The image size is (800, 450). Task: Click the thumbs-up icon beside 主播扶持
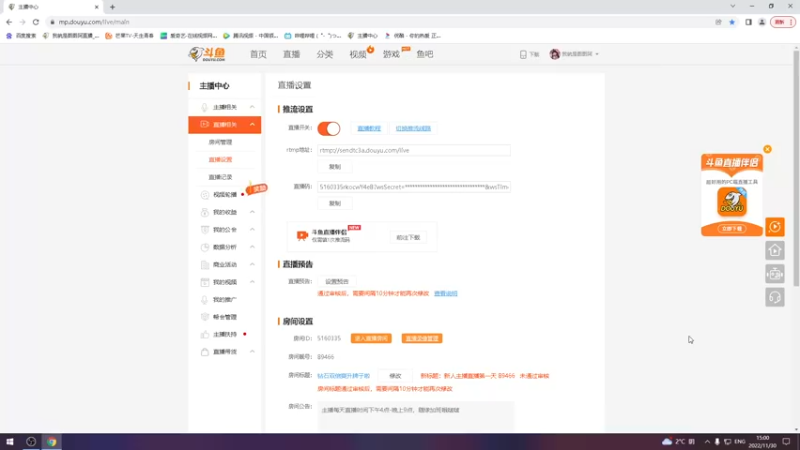pyautogui.click(x=205, y=335)
